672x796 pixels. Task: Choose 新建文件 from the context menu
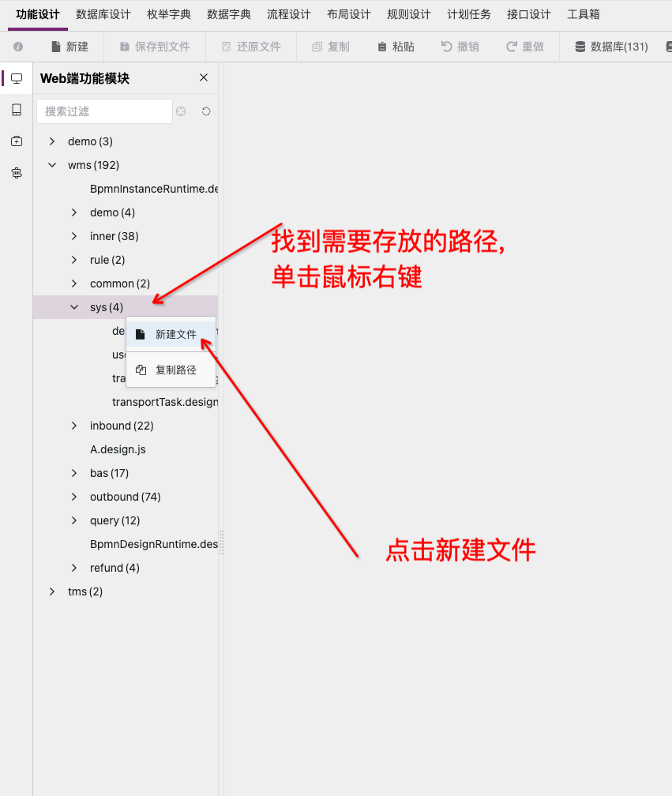tap(175, 335)
